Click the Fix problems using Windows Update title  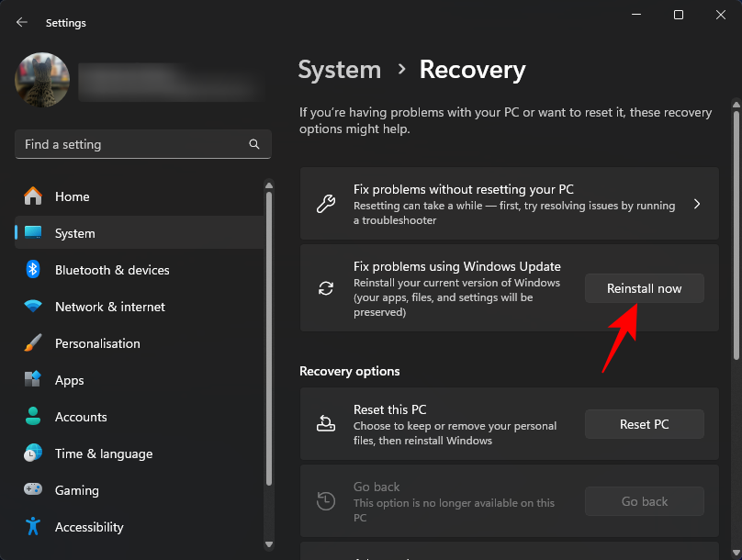point(457,266)
